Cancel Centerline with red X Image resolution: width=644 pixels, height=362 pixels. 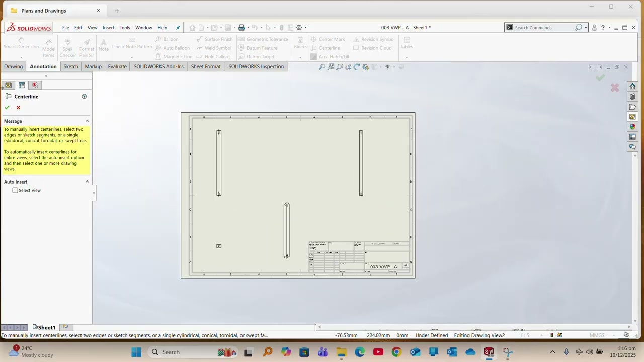click(18, 107)
